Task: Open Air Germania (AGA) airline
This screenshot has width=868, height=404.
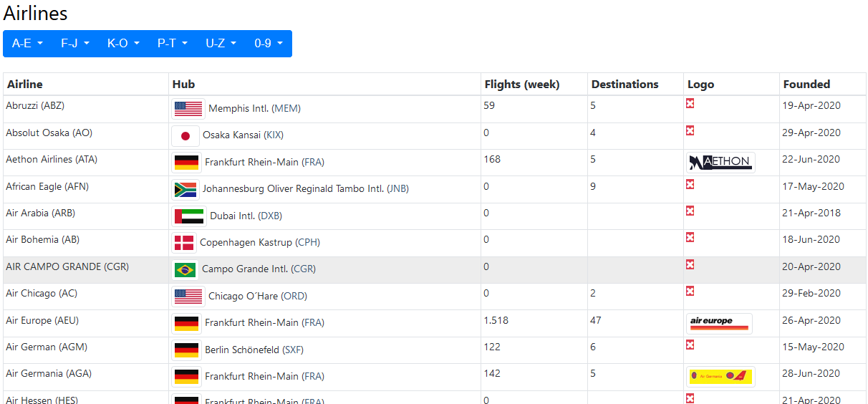Action: 49,373
